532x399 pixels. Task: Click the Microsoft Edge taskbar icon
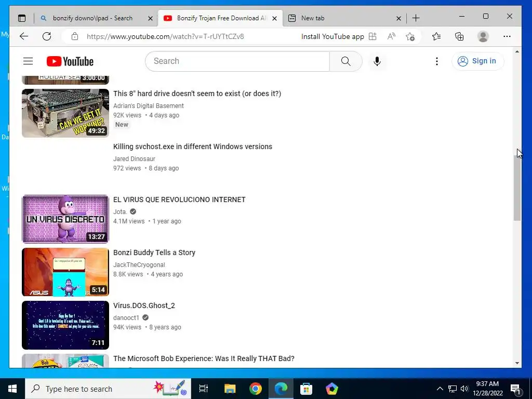281,389
